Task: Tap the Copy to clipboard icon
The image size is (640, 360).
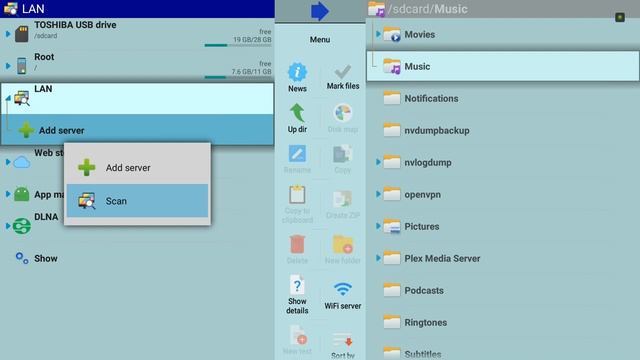Action: tap(297, 195)
